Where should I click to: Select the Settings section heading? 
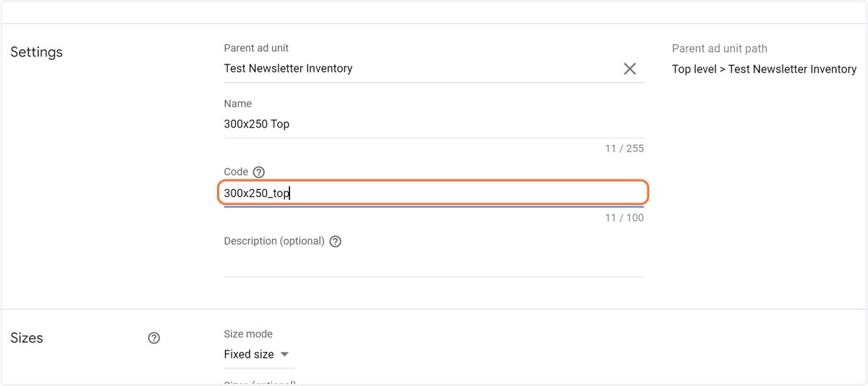(x=37, y=52)
